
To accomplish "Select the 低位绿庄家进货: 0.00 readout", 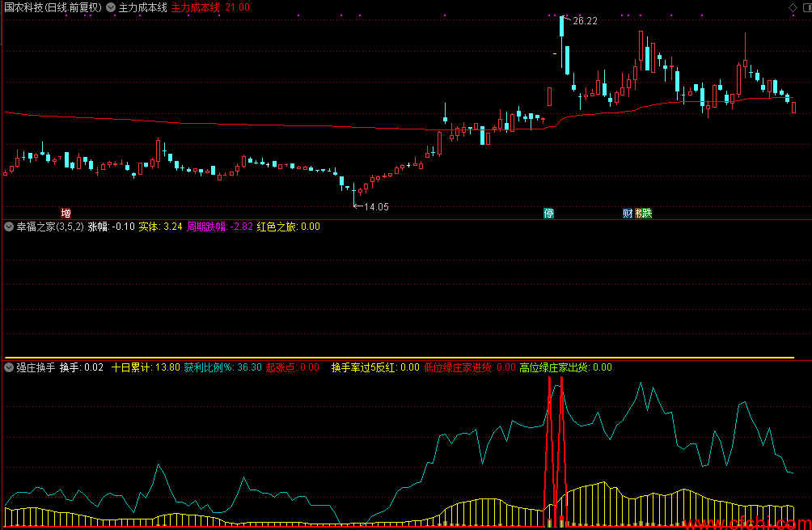I will (470, 367).
